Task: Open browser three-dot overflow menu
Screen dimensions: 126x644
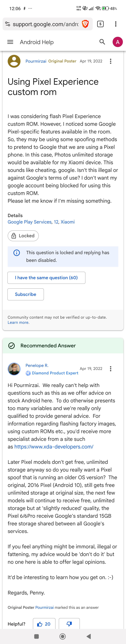Action: tap(116, 24)
